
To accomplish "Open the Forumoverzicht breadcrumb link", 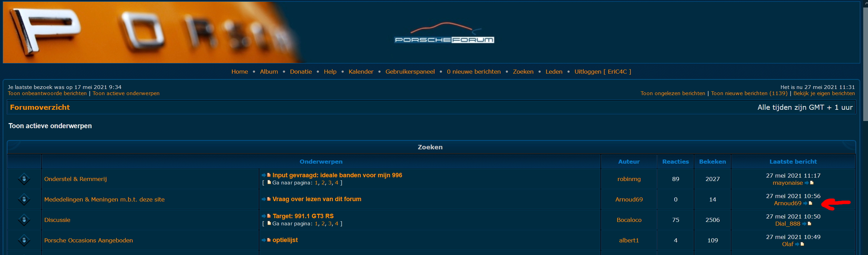I will [40, 107].
